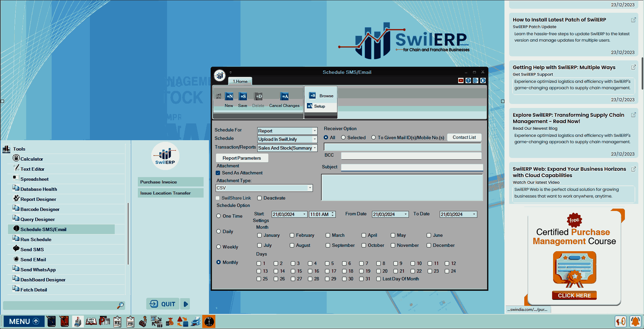Open Transaction/Reports dropdown

(315, 148)
